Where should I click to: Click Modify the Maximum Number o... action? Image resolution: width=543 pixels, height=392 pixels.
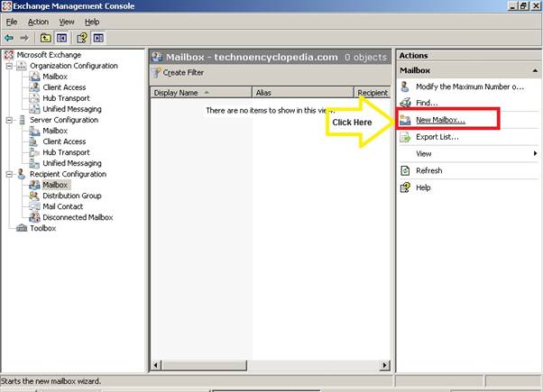pyautogui.click(x=470, y=87)
